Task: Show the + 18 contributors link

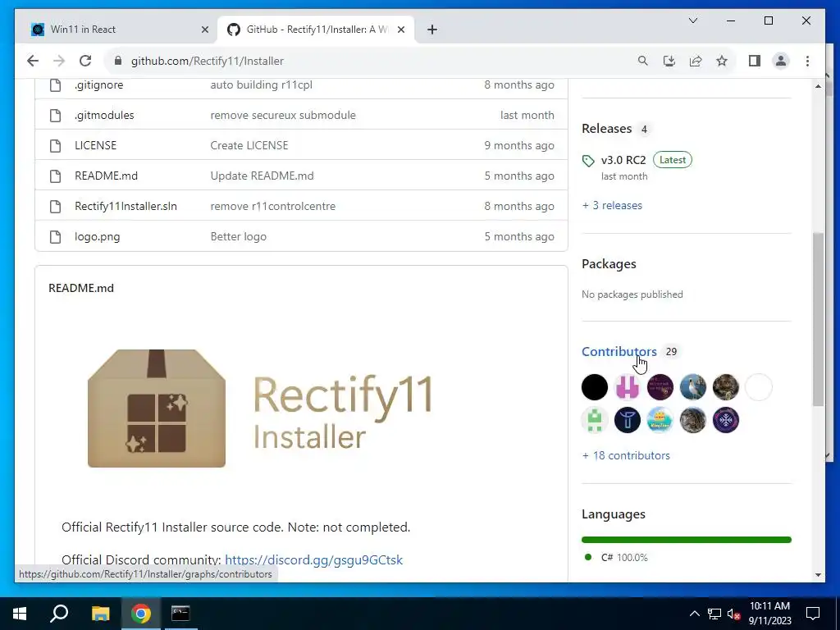Action: pos(626,456)
